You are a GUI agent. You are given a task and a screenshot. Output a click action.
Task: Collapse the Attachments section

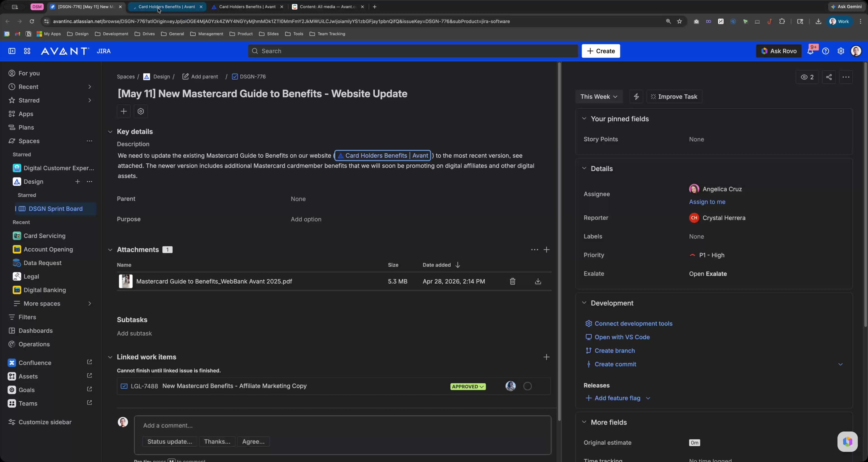pyautogui.click(x=110, y=250)
